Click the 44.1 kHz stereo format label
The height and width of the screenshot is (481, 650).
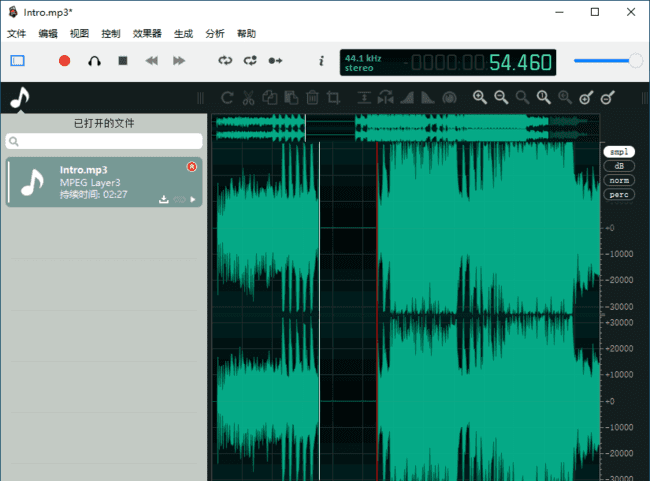point(363,63)
